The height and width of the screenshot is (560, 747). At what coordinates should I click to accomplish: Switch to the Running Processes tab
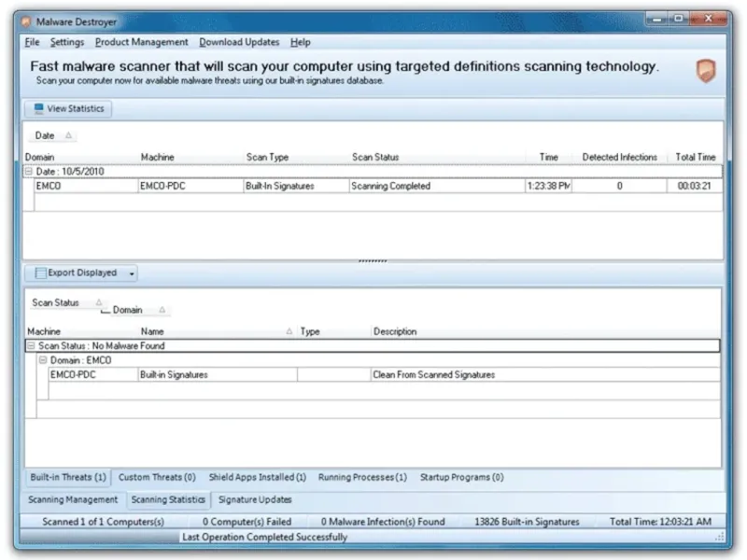(362, 477)
